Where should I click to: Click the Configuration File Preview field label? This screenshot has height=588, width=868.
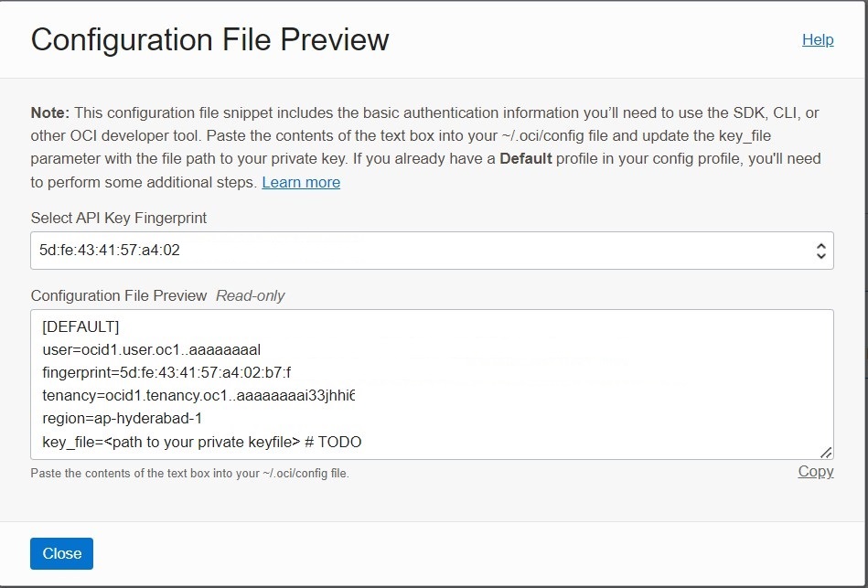[x=119, y=295]
